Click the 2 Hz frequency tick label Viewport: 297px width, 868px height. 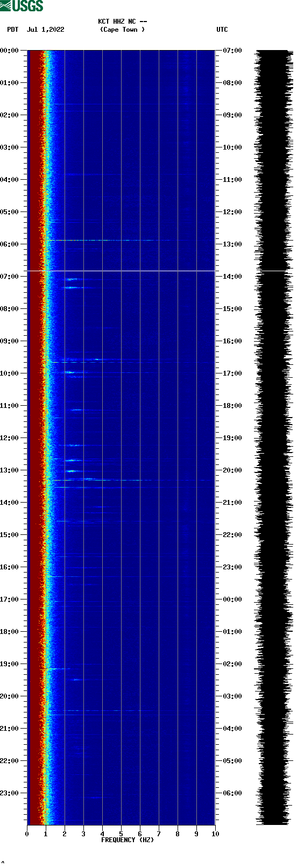[65, 834]
